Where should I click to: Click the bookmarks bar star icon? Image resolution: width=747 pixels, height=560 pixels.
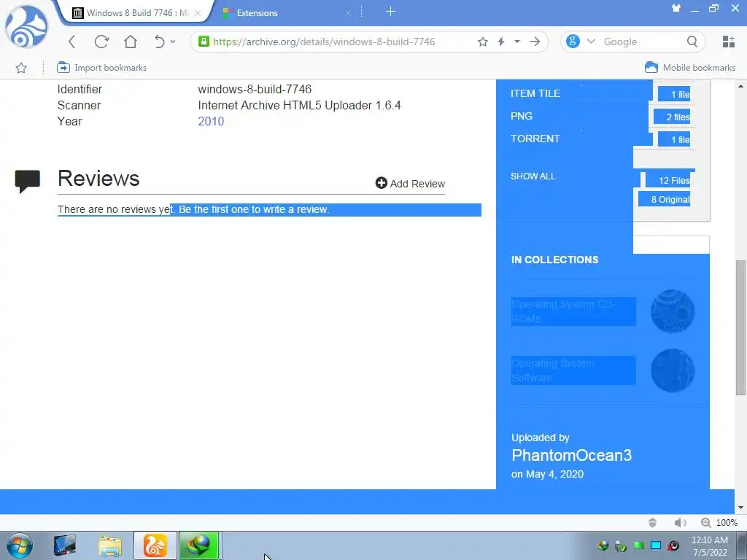[x=21, y=68]
